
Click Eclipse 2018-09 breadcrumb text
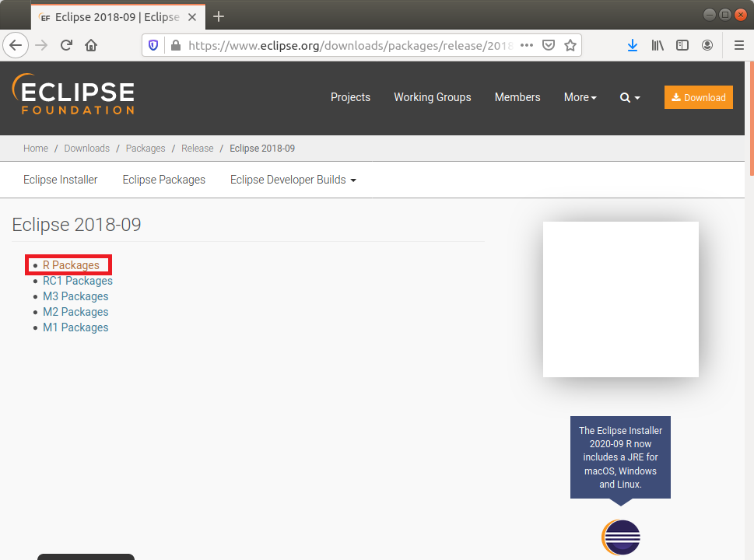pyautogui.click(x=262, y=149)
